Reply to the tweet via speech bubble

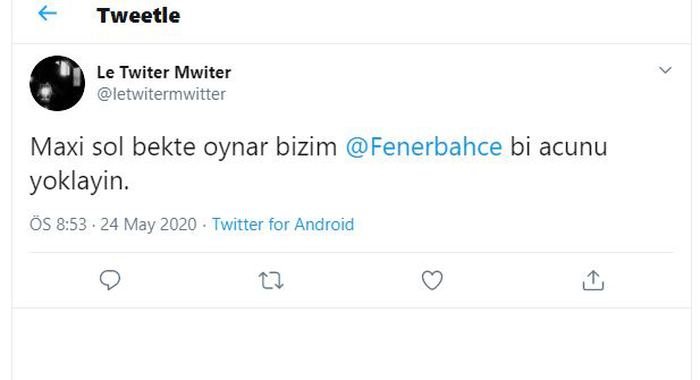click(x=110, y=280)
